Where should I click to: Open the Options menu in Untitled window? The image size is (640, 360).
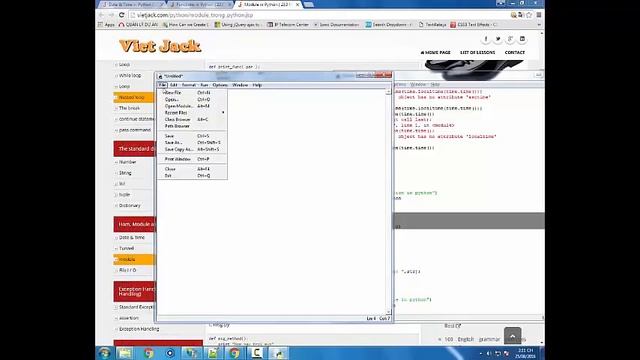(x=220, y=85)
